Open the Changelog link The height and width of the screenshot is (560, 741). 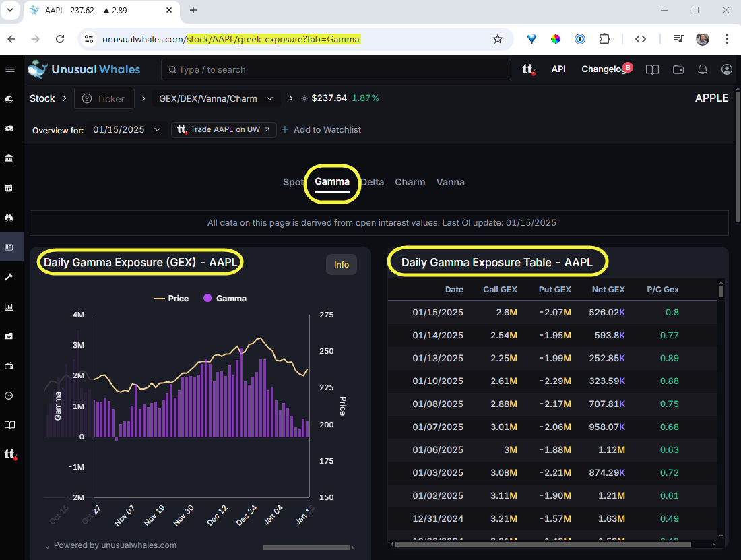(604, 69)
